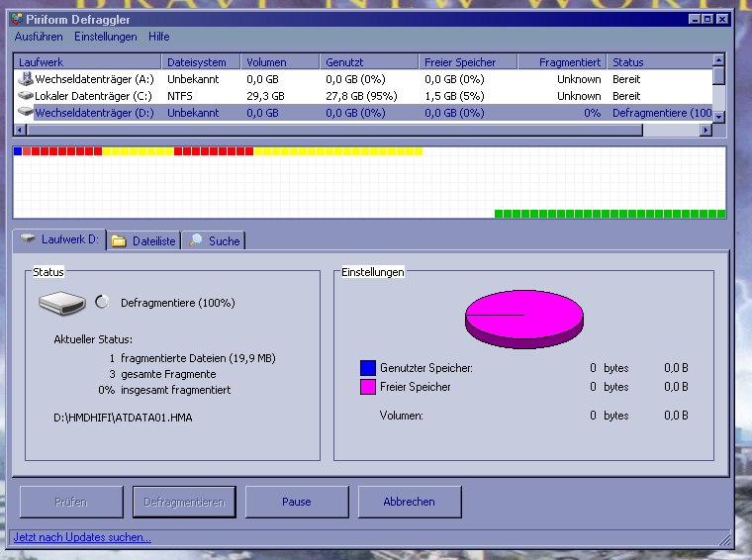Select the floppy drive A: icon

(26, 79)
